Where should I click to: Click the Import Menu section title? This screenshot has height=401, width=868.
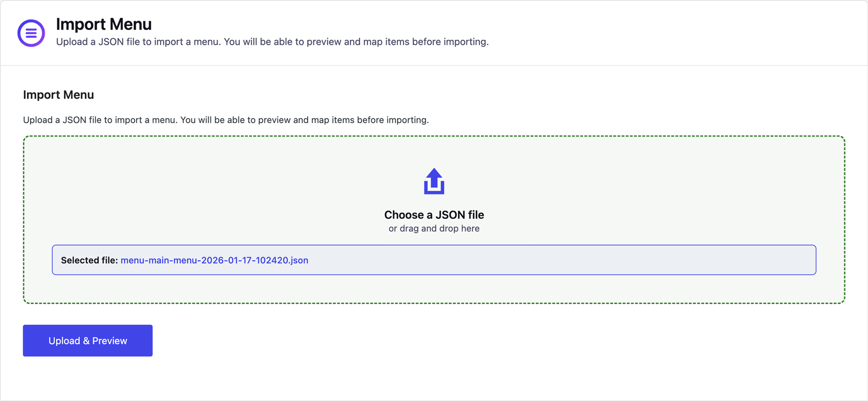click(x=58, y=95)
